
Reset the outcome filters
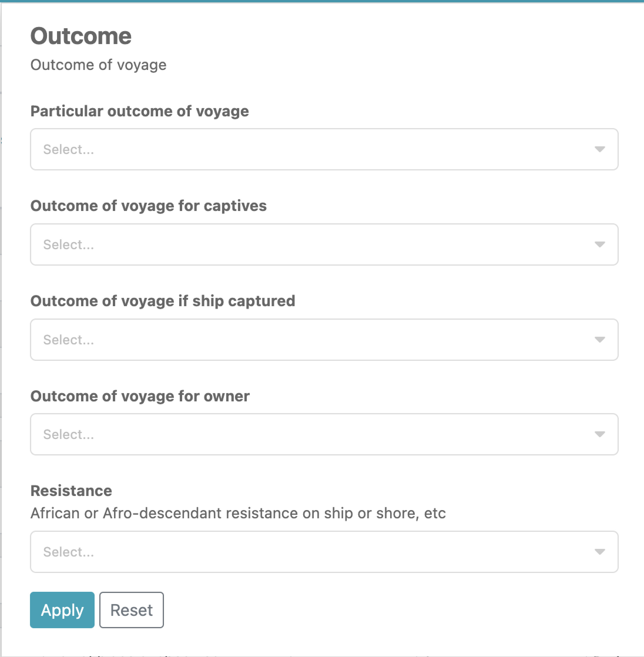point(131,610)
